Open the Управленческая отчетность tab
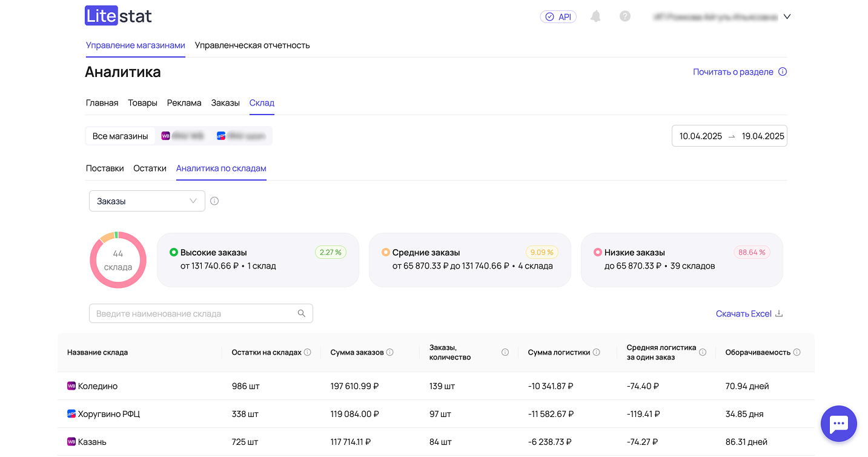The image size is (868, 457). [252, 45]
